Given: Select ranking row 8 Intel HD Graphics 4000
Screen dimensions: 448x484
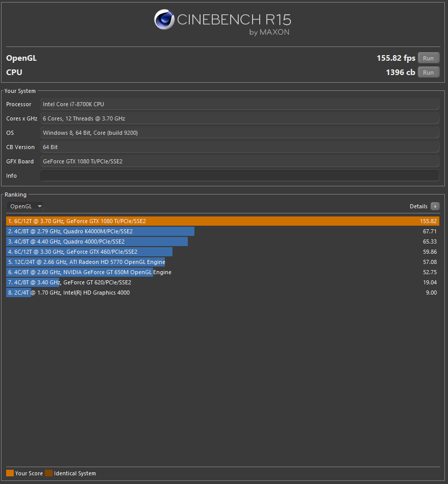Looking at the screenshot, I should (222, 293).
